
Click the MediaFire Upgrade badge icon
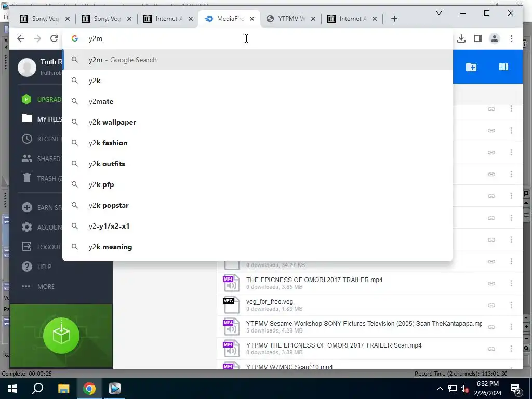point(26,99)
